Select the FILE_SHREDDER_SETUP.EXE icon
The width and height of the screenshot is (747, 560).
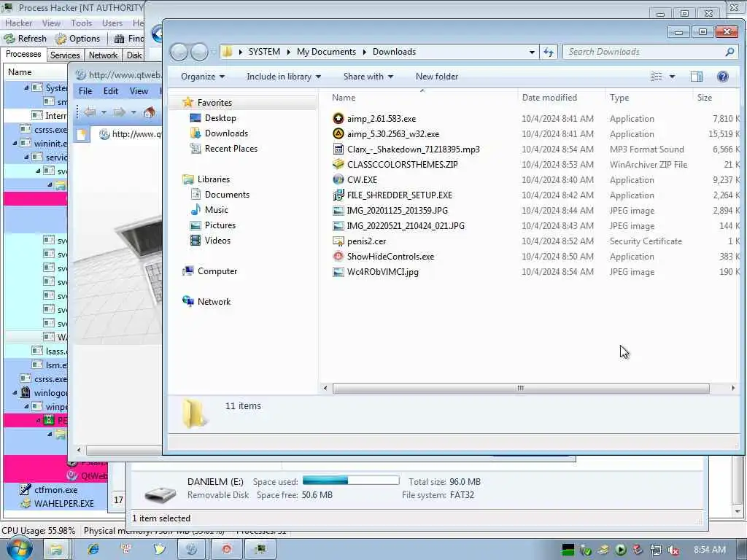[x=338, y=195]
